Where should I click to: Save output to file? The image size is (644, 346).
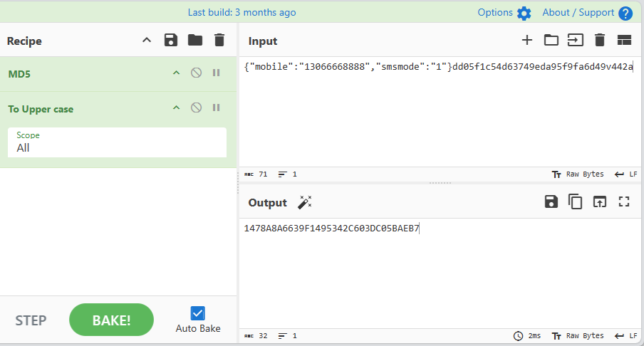click(x=551, y=202)
